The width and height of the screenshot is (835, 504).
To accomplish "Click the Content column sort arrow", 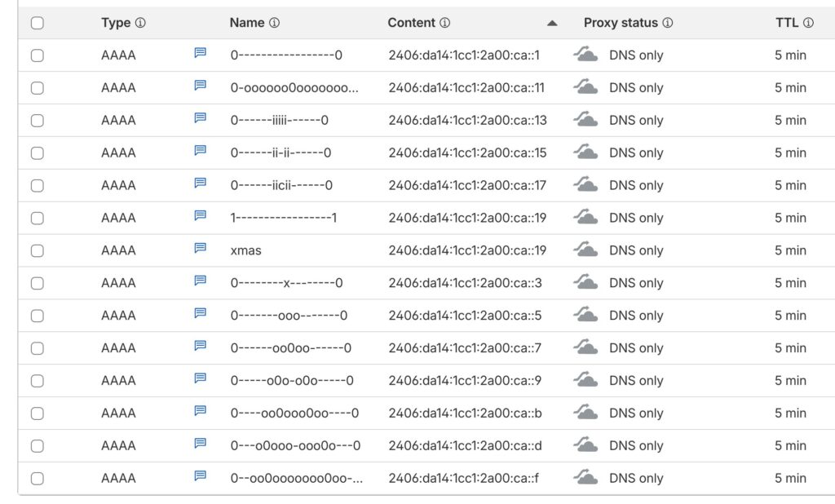I will (552, 23).
